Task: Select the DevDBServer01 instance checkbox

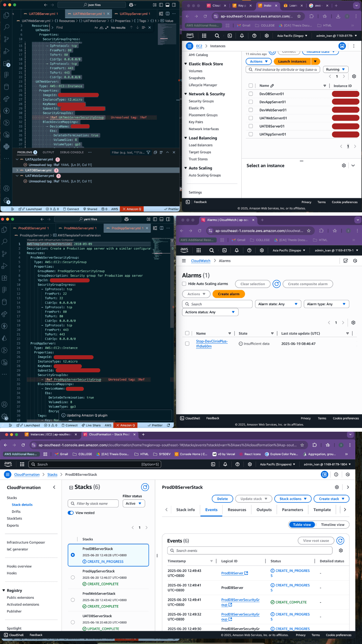Action: (251, 94)
